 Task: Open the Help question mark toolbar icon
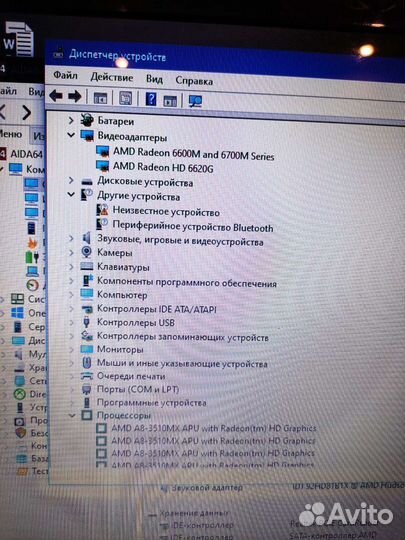pyautogui.click(x=150, y=99)
